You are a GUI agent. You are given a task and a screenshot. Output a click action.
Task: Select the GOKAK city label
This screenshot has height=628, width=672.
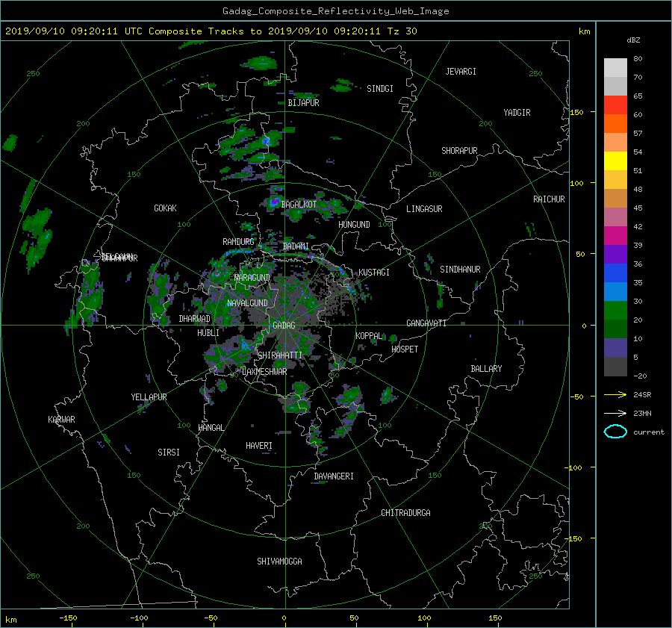[165, 208]
